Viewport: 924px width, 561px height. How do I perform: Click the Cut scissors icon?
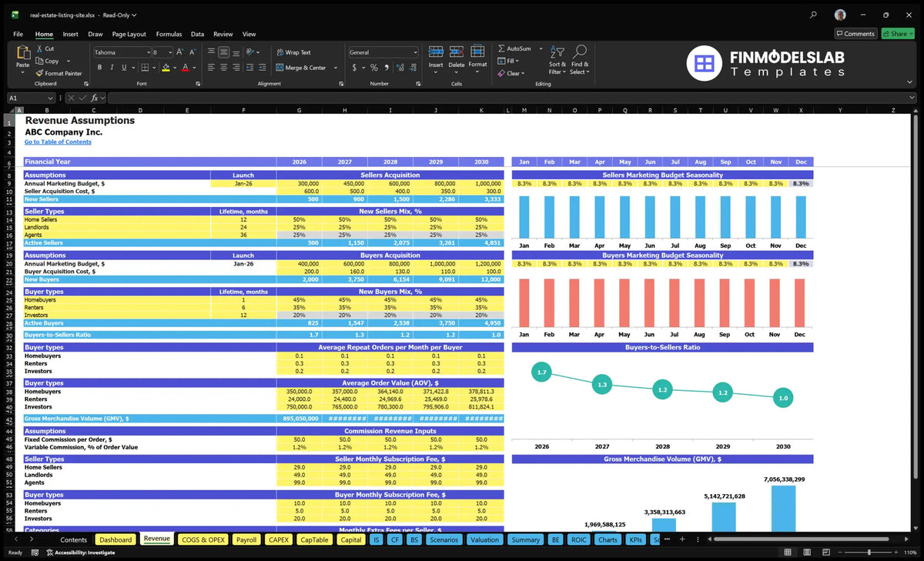click(x=39, y=48)
